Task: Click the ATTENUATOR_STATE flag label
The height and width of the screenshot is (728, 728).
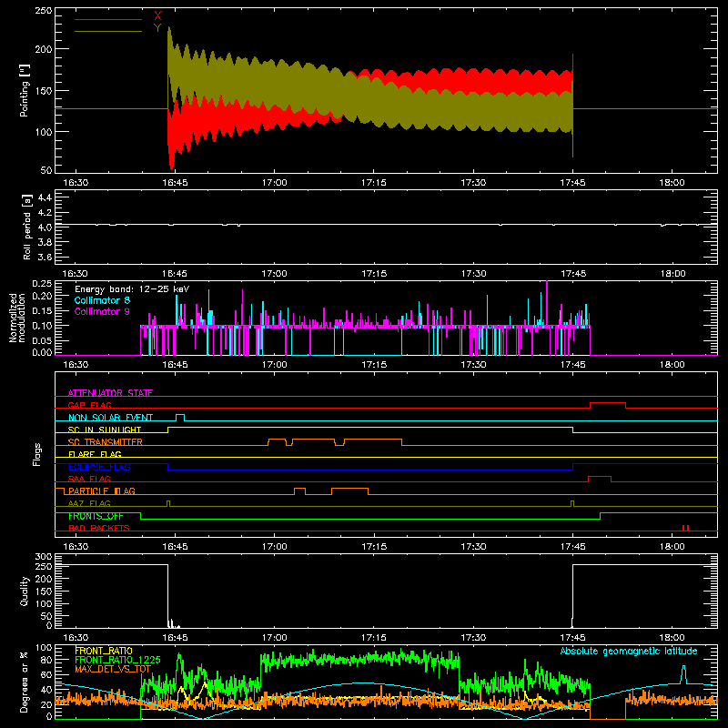Action: pos(110,393)
